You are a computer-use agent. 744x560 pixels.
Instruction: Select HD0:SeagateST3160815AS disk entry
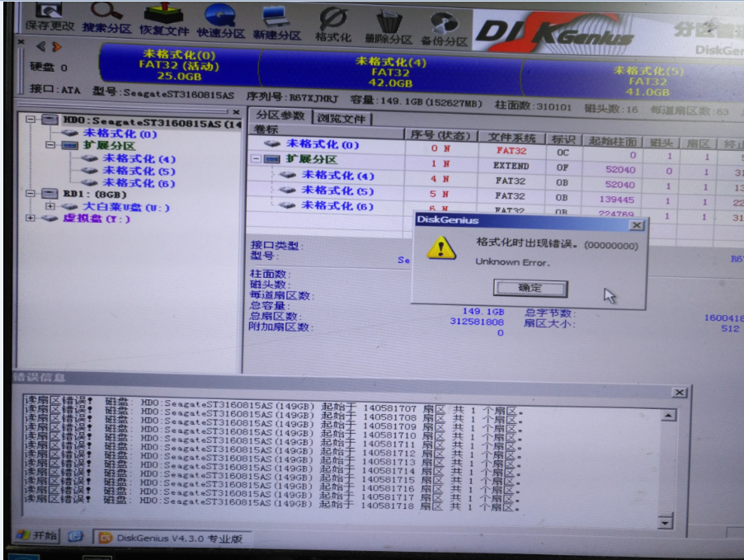click(x=152, y=122)
